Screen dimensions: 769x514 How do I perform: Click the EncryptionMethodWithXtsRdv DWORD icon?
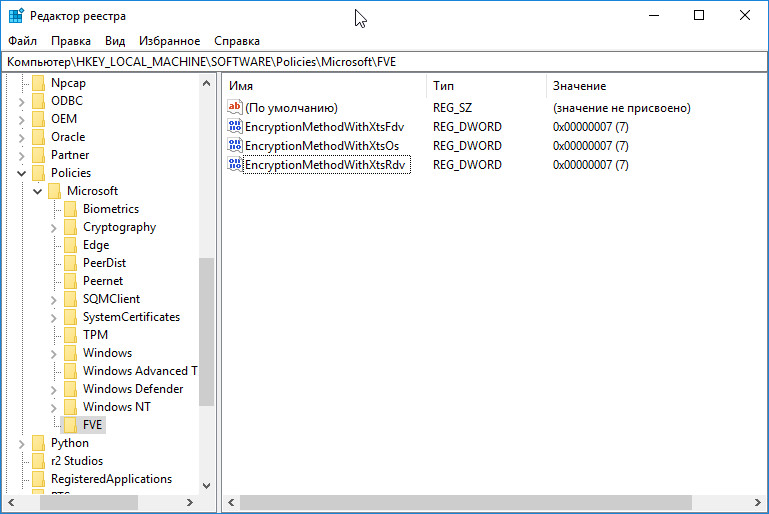tap(235, 165)
